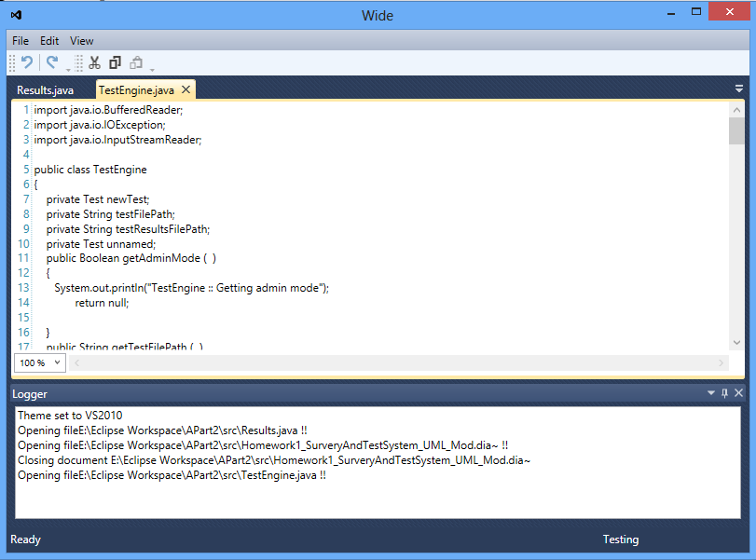The image size is (756, 560).
Task: Open the Edit menu
Action: tap(49, 41)
